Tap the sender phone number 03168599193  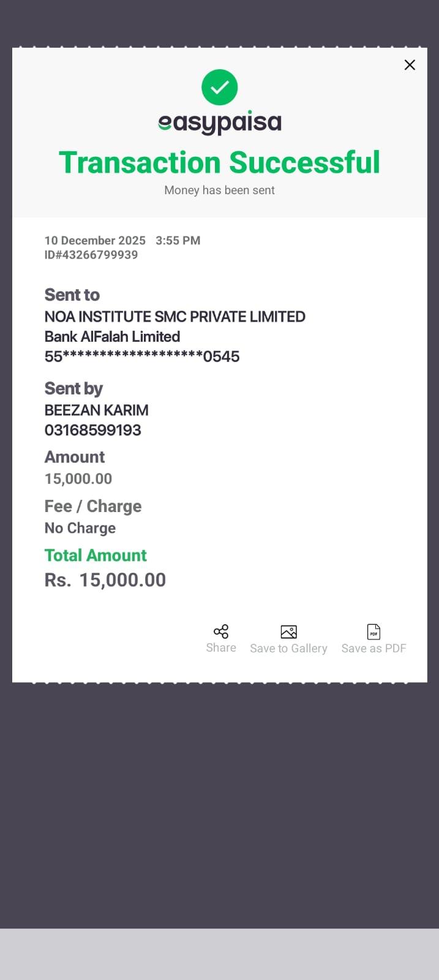92,430
